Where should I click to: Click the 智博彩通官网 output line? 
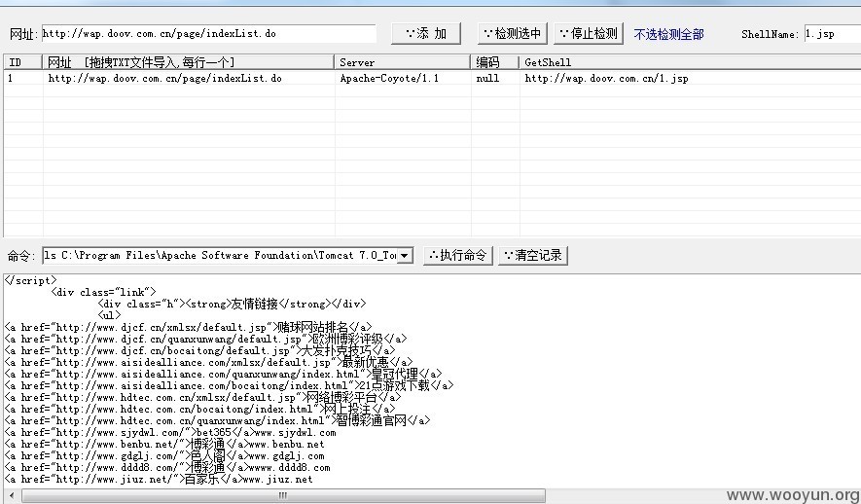pos(218,420)
